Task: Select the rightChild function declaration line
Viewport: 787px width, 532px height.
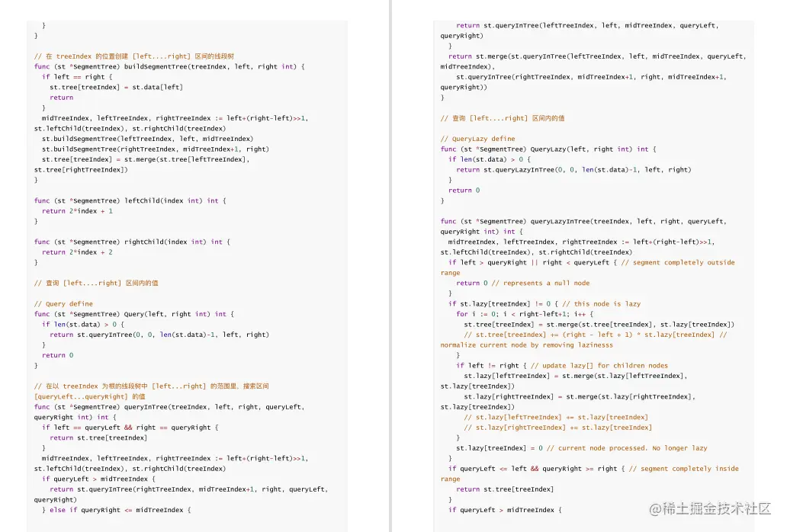Action: pyautogui.click(x=132, y=242)
